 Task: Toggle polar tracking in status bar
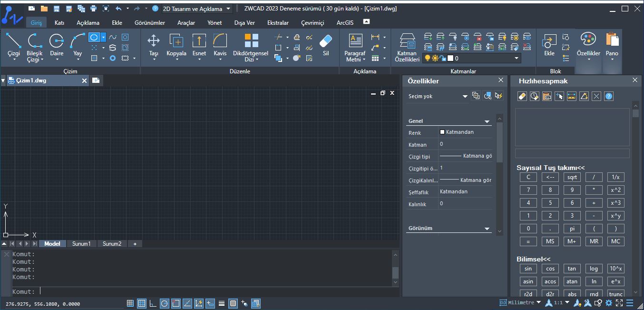[165, 303]
